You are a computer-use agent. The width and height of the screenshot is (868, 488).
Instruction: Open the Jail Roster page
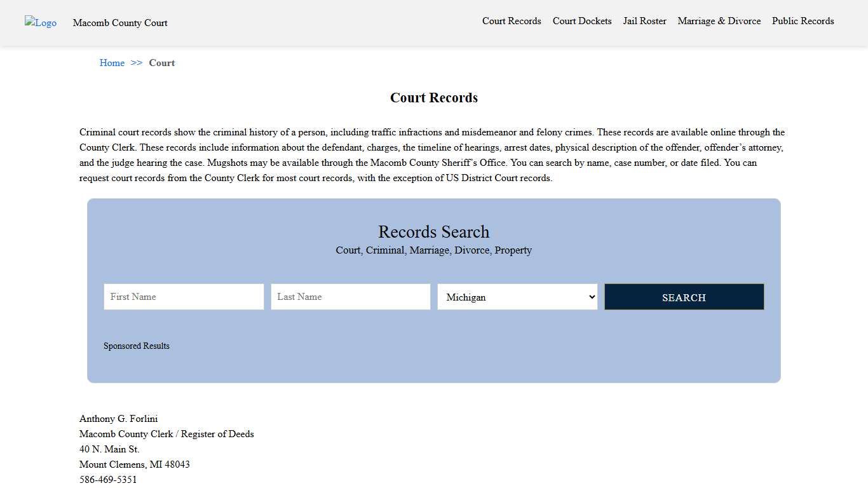644,21
